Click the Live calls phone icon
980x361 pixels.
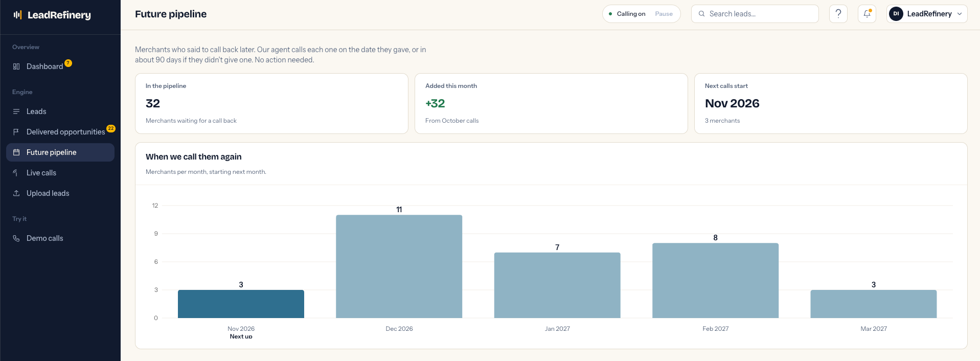click(16, 173)
